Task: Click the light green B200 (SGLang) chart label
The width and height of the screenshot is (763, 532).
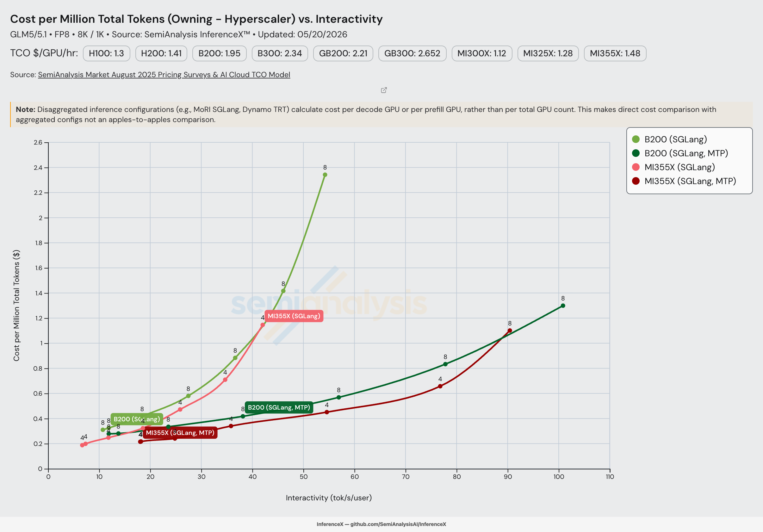Action: pos(137,419)
